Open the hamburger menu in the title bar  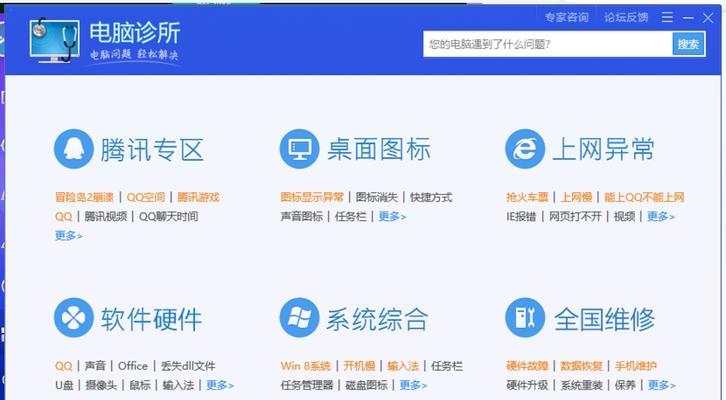click(667, 18)
